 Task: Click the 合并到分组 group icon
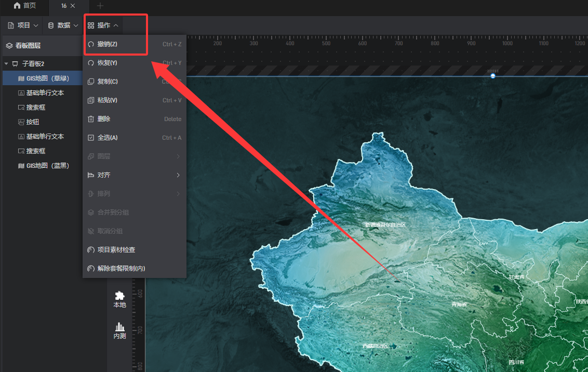91,212
